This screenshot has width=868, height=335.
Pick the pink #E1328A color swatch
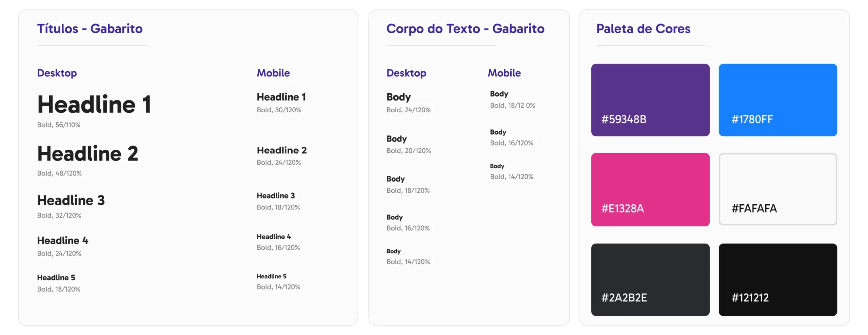pyautogui.click(x=650, y=189)
